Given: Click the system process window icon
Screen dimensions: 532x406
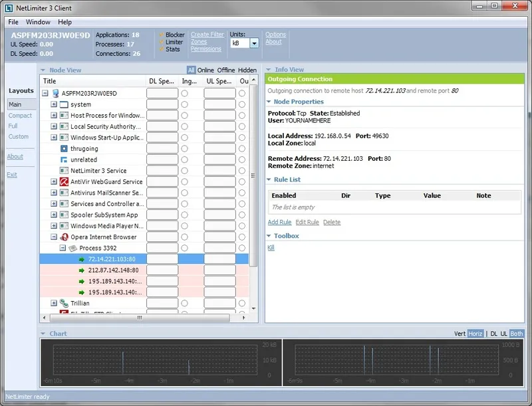Looking at the screenshot, I should click(x=64, y=104).
